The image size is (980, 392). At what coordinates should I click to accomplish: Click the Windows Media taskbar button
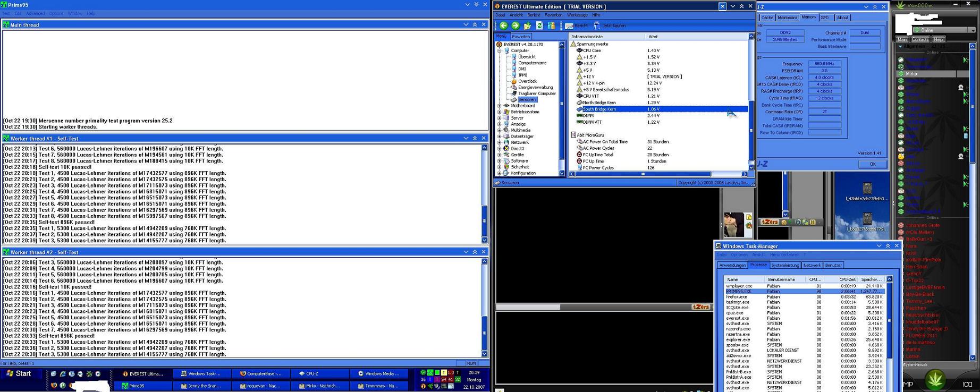pyautogui.click(x=379, y=373)
